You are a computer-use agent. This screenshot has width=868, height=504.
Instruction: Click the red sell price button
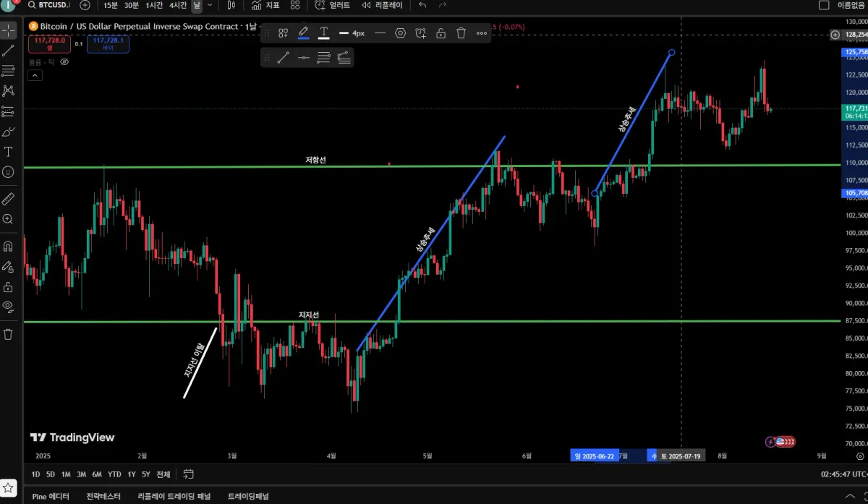point(50,43)
